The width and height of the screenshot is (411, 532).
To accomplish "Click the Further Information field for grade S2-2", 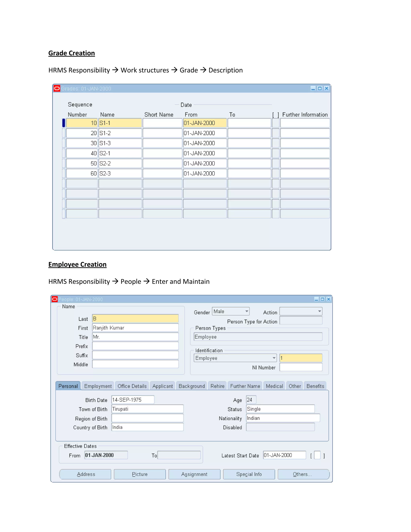I will tap(305, 163).
